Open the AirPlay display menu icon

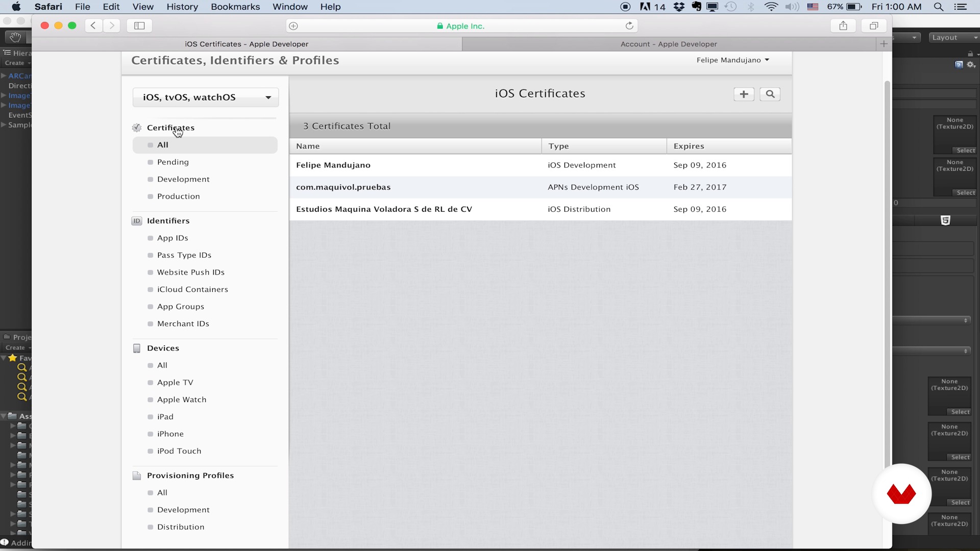(713, 7)
